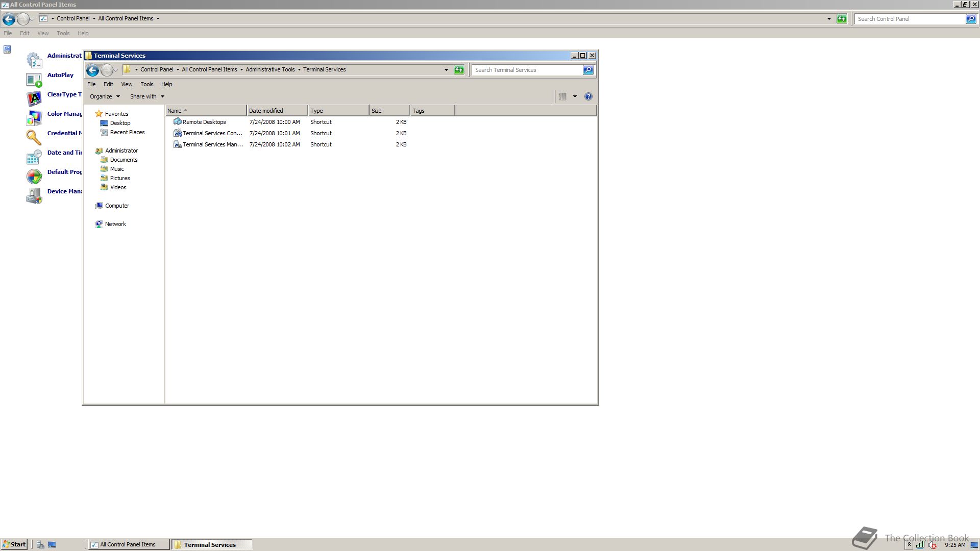Click the Forward button in Terminal Services window
Screen dimensions: 980x551
(107, 70)
